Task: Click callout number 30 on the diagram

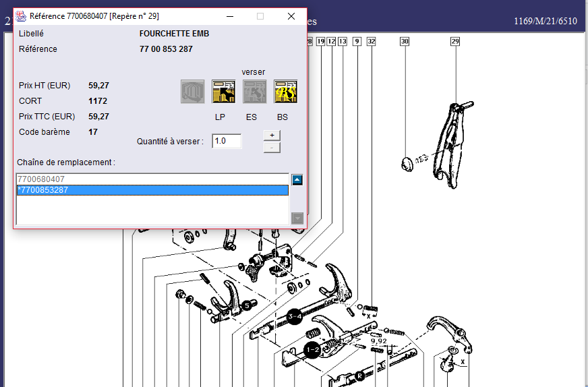Action: tap(405, 42)
